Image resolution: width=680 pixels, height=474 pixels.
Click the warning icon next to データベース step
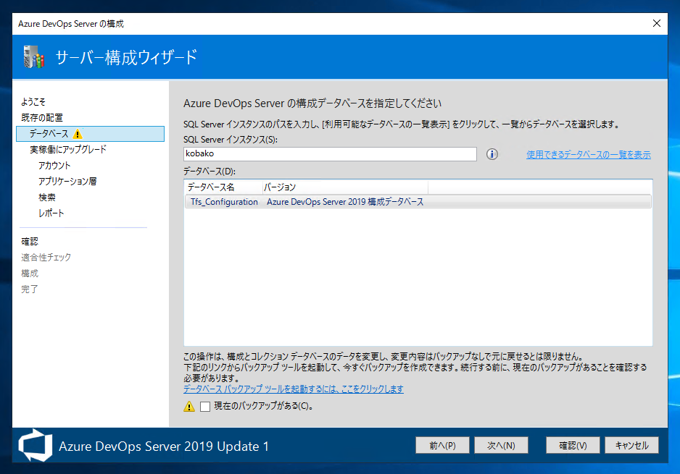coord(78,134)
